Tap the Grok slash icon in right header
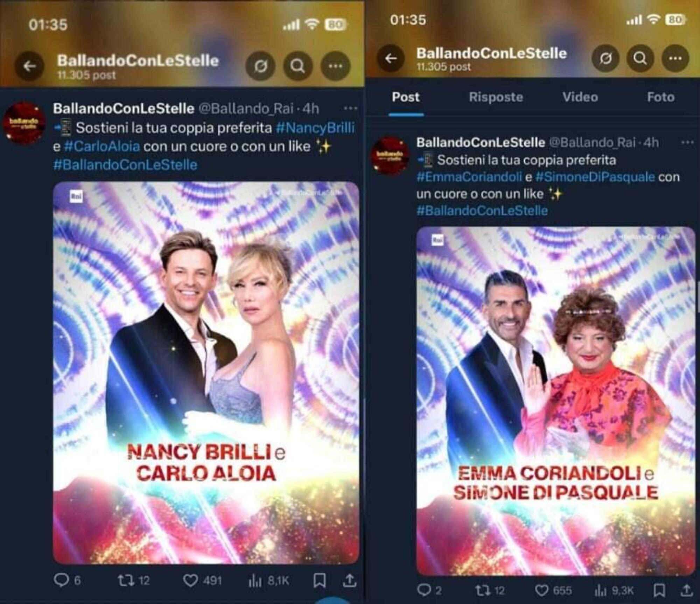 pos(605,58)
